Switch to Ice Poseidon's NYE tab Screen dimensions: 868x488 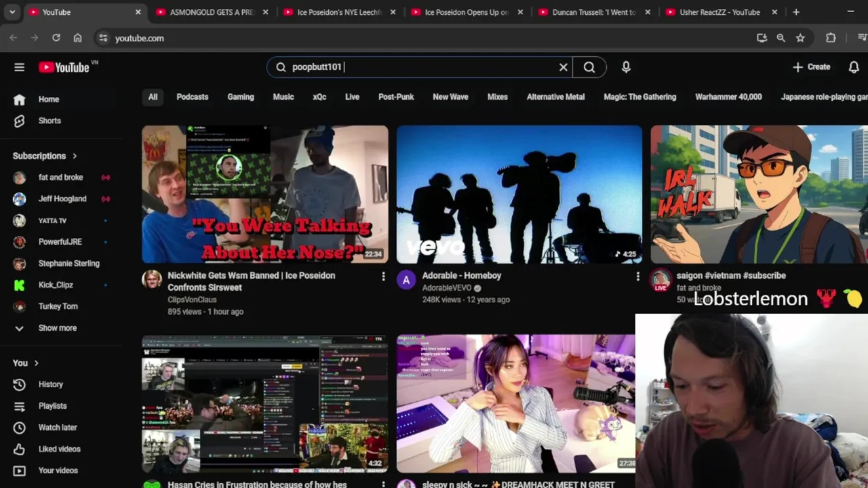coord(339,12)
